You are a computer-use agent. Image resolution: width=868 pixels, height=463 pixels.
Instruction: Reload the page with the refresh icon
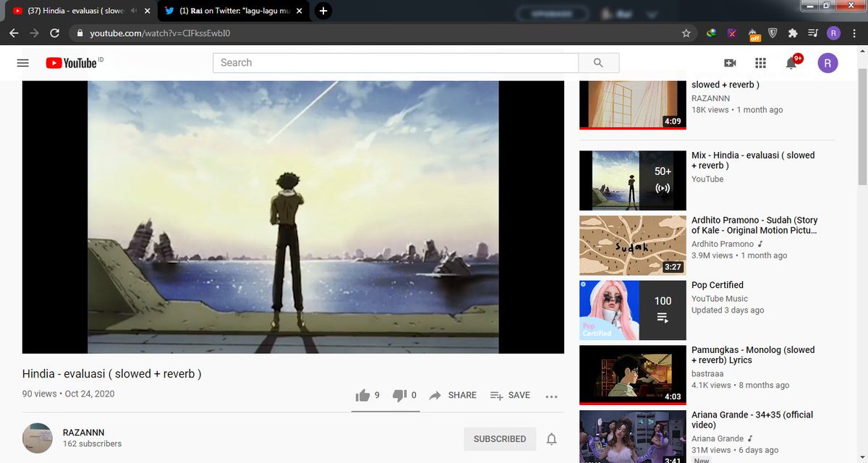click(x=54, y=33)
